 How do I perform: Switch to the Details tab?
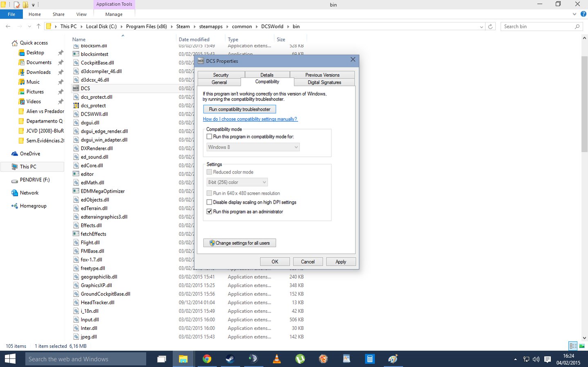click(267, 75)
